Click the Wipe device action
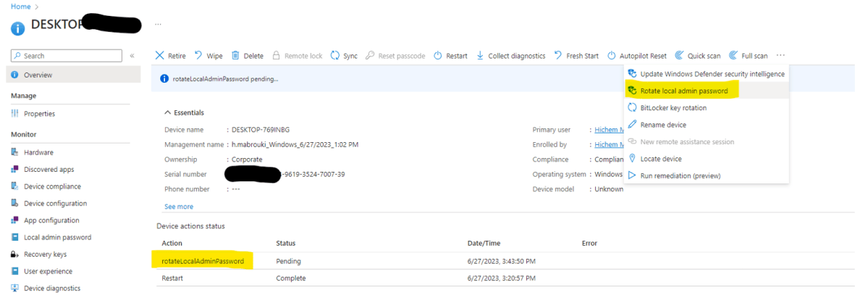 pos(208,56)
